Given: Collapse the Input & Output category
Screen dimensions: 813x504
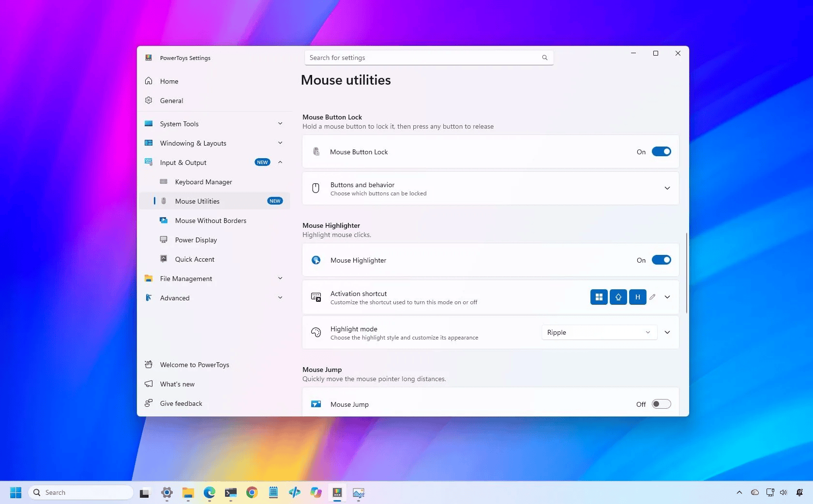Looking at the screenshot, I should (214, 163).
